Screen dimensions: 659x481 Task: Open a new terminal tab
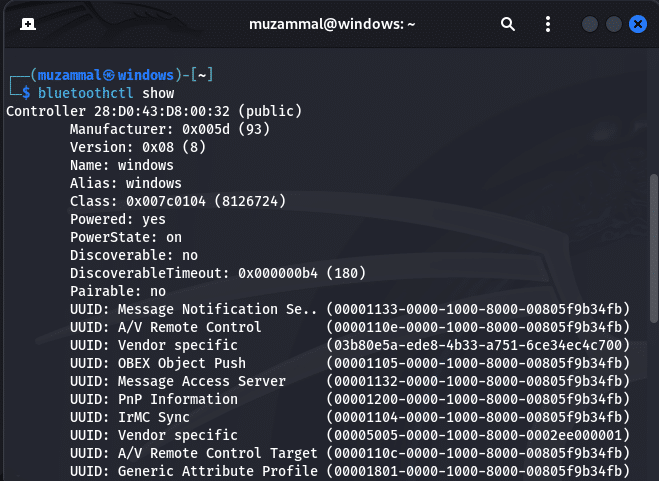pos(29,23)
